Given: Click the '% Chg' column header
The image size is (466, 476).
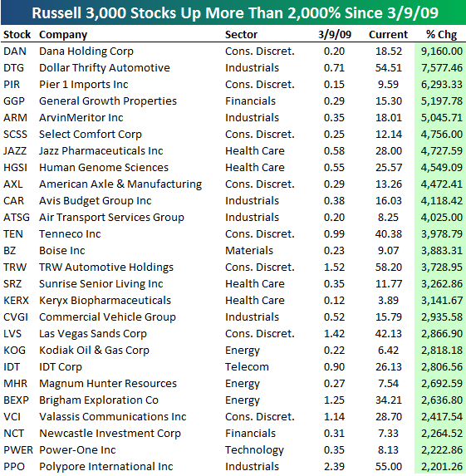Looking at the screenshot, I should (x=441, y=35).
